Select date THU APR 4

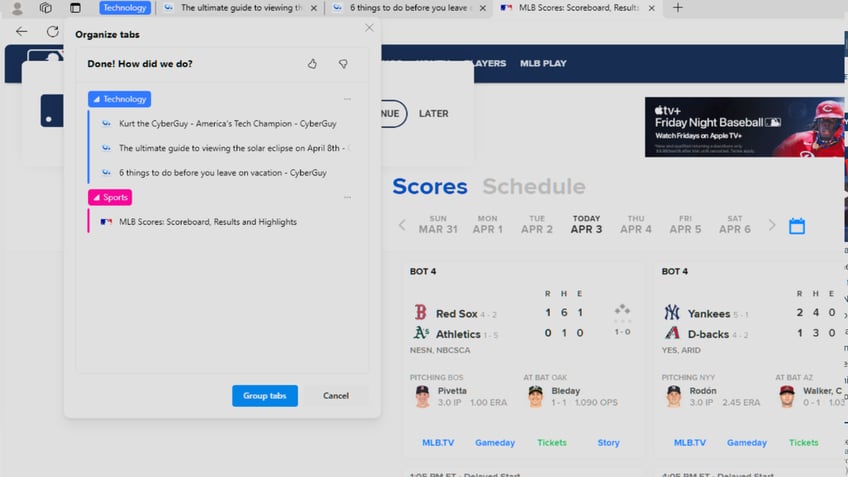636,224
